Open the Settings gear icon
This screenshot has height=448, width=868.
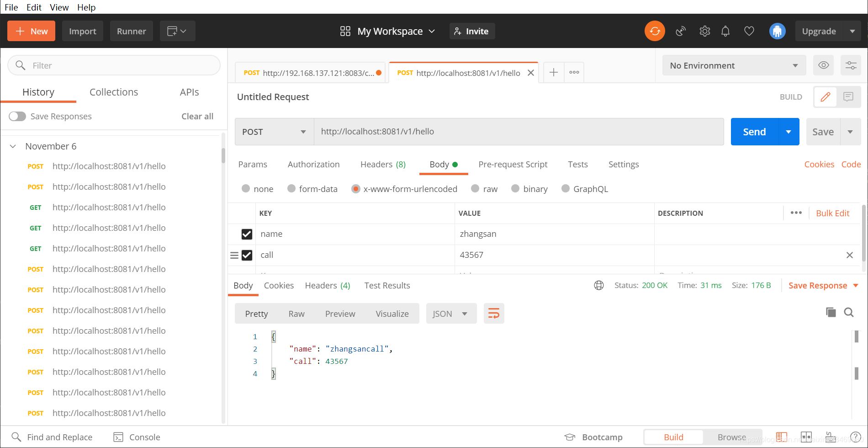tap(704, 31)
